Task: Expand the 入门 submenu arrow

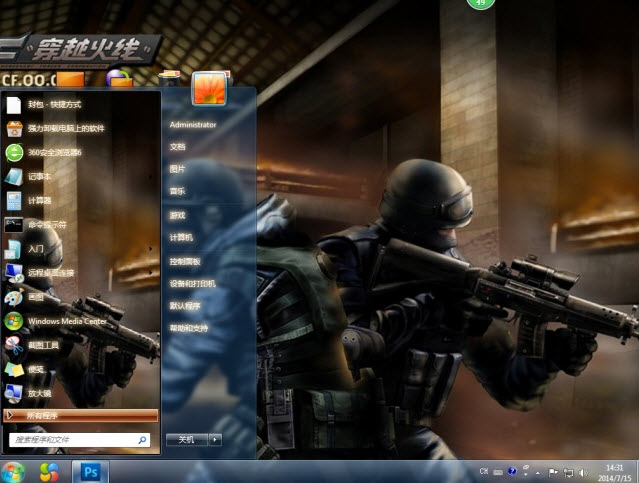Action: tap(151, 249)
